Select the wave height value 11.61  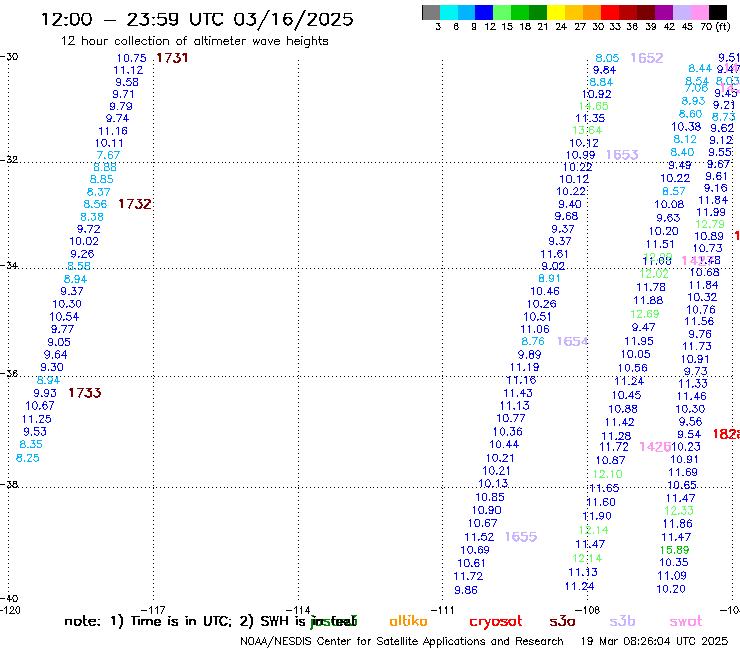[x=555, y=254]
